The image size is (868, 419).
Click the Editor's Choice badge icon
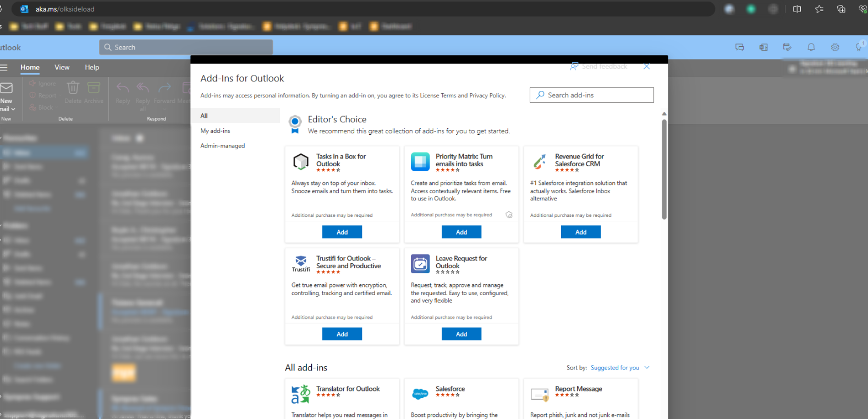(295, 124)
